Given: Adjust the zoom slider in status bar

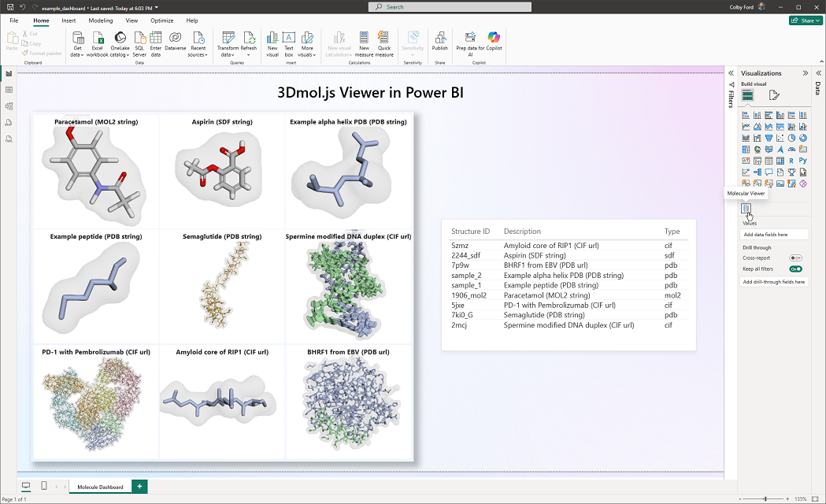Looking at the screenshot, I should pyautogui.click(x=765, y=498).
